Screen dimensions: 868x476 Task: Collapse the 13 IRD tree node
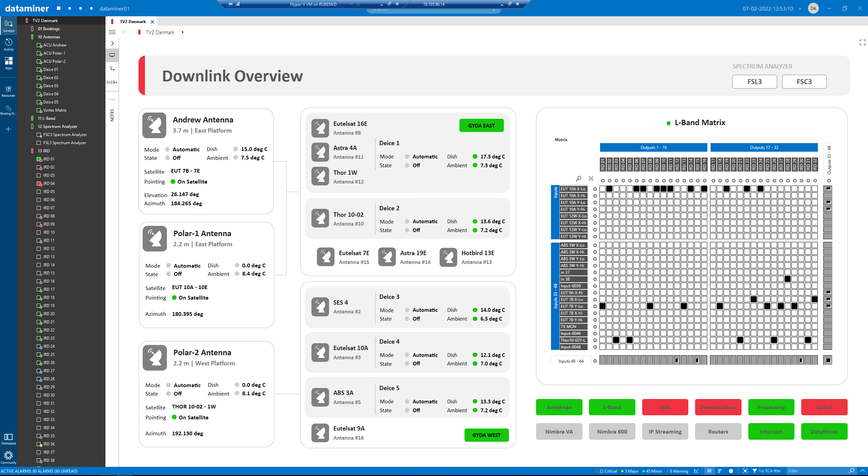(32, 151)
